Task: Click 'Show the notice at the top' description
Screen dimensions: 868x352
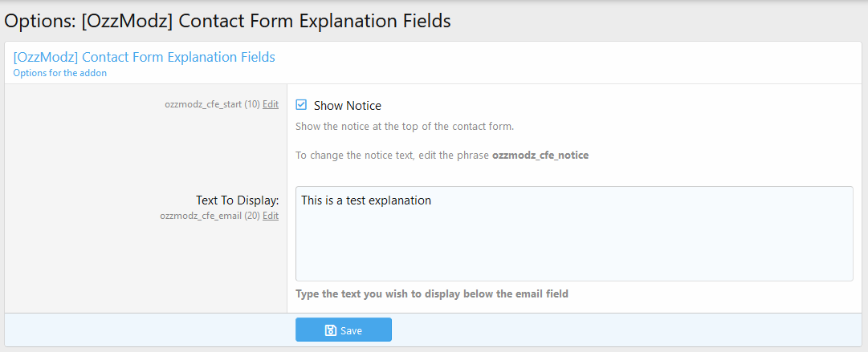Action: click(404, 127)
